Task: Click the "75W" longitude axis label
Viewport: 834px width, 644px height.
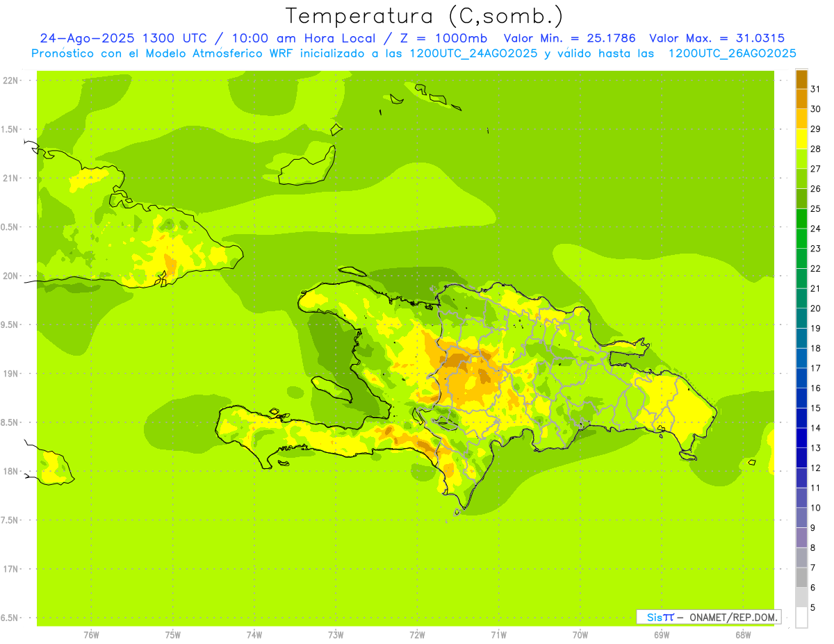Action: click(173, 634)
